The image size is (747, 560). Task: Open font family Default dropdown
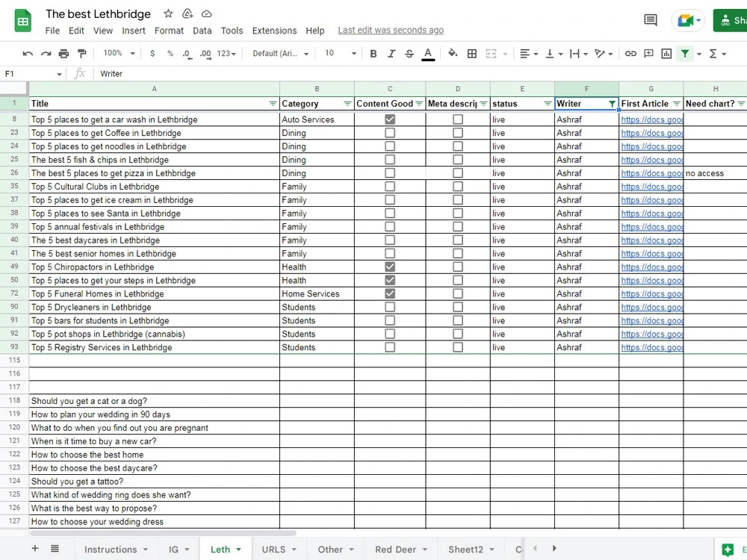coord(280,53)
